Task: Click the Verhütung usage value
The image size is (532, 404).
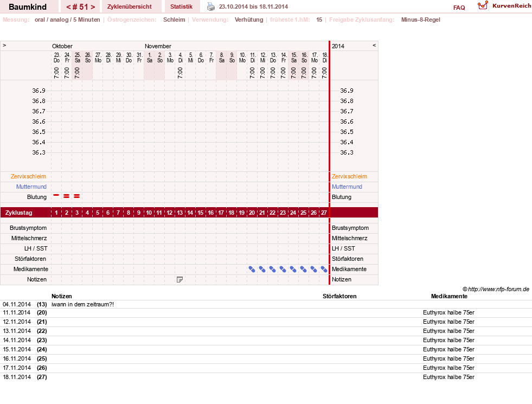Action: [x=249, y=20]
